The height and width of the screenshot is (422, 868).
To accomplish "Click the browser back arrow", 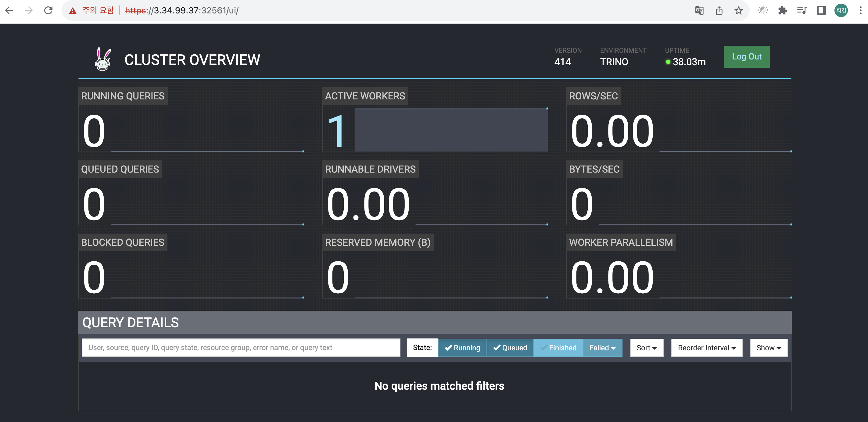I will [x=9, y=10].
